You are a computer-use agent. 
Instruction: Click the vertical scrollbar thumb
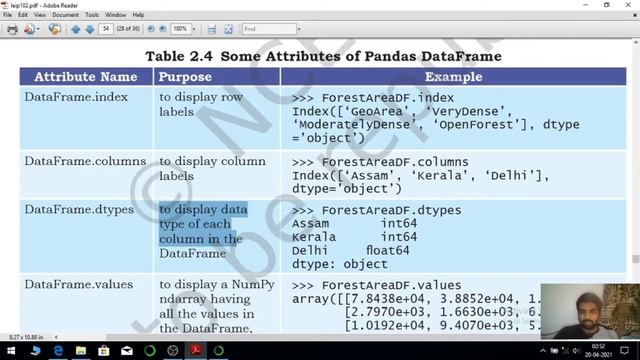tap(636, 259)
